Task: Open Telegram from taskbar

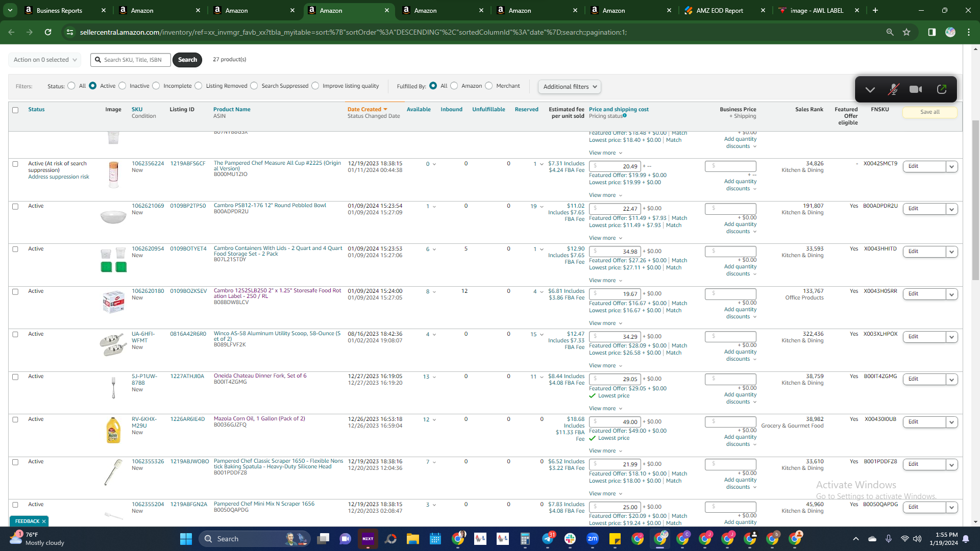Action: click(548, 539)
